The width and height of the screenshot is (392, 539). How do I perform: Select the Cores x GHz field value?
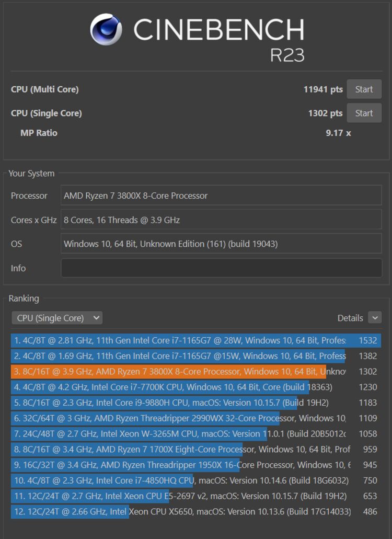point(221,220)
